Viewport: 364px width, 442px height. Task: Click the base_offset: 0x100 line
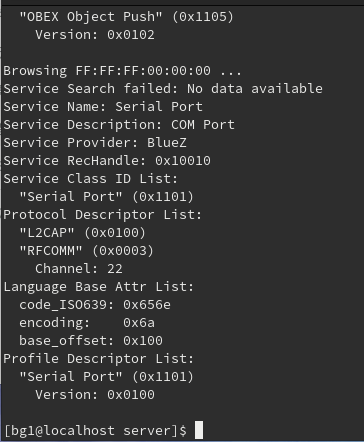91,341
